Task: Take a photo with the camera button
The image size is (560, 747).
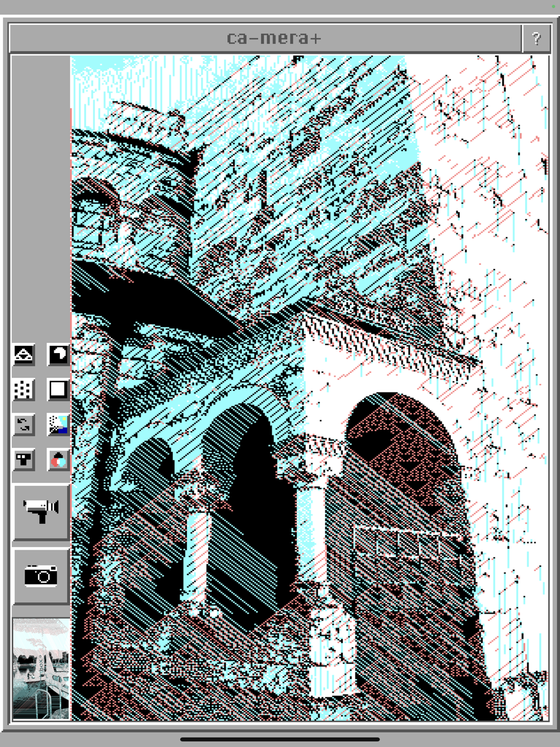Action: pyautogui.click(x=41, y=576)
